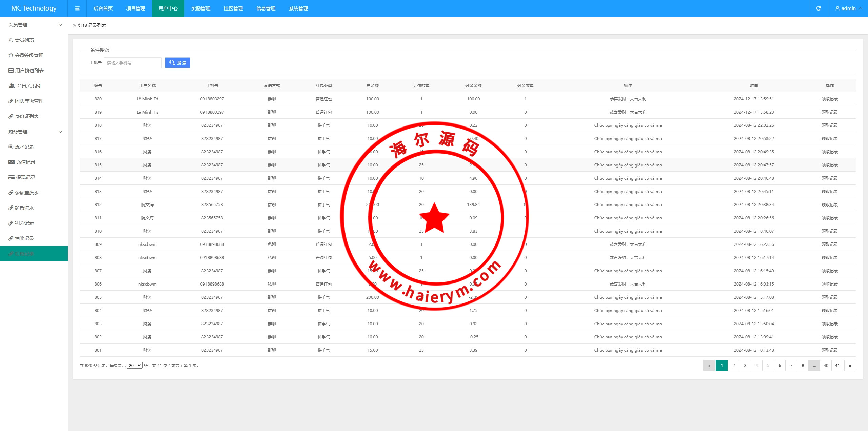Open 会员关系网 group icon item

pos(28,86)
